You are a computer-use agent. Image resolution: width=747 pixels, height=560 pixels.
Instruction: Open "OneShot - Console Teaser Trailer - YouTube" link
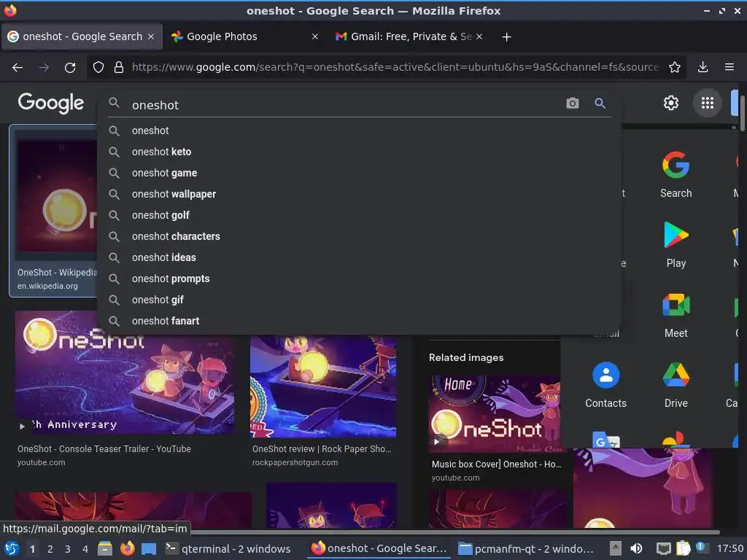click(104, 449)
